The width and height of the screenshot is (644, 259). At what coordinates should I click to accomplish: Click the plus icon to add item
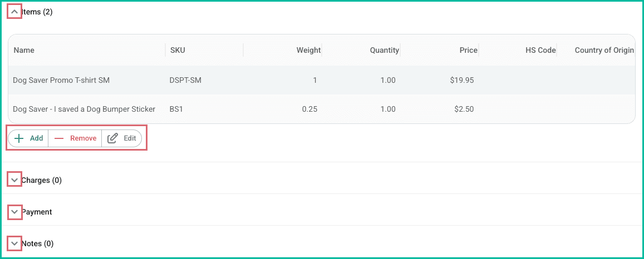[x=19, y=138]
